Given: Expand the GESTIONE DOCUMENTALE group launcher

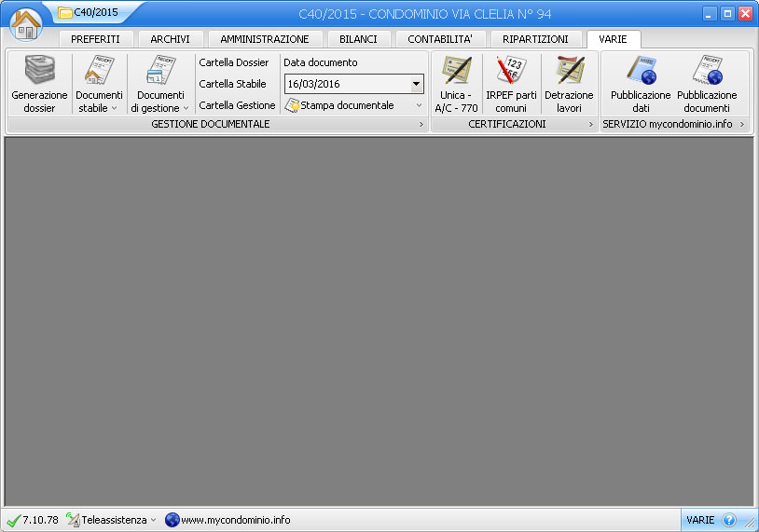Looking at the screenshot, I should point(421,124).
